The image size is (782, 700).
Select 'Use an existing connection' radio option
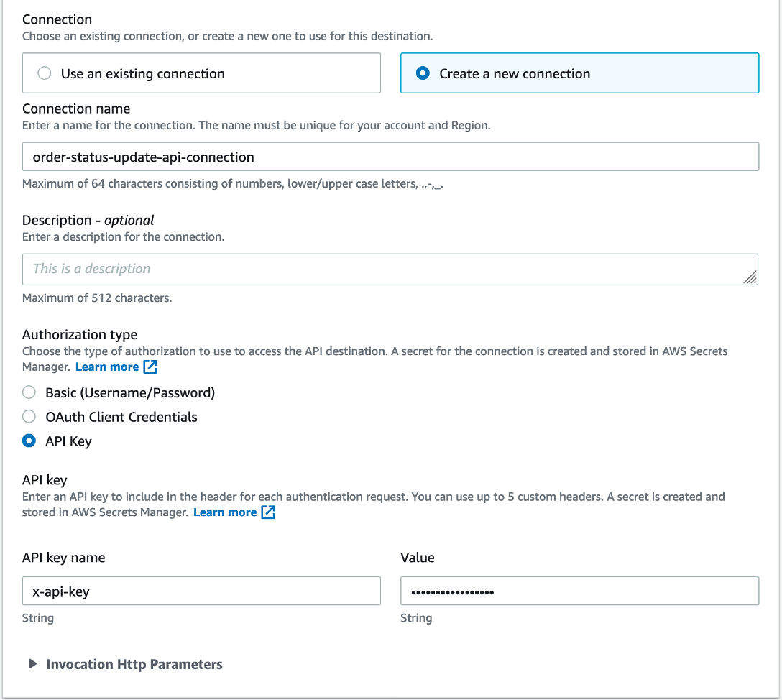click(x=45, y=73)
